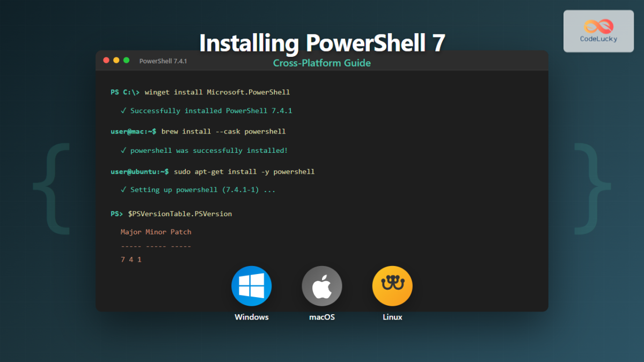Screen dimensions: 644x362
Task: Select the gray Apple macOS icon
Action: (x=321, y=286)
